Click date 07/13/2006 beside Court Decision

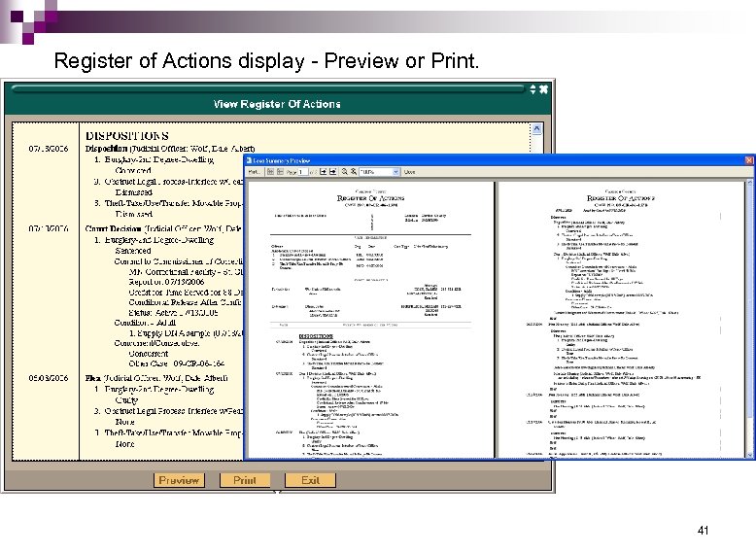pos(49,228)
